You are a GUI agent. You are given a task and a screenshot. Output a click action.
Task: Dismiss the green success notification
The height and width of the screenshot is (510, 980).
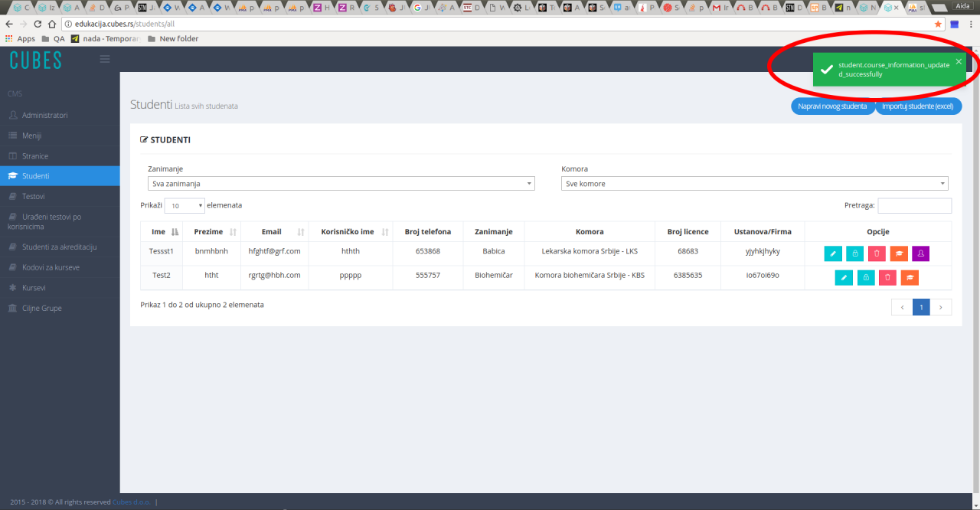959,61
